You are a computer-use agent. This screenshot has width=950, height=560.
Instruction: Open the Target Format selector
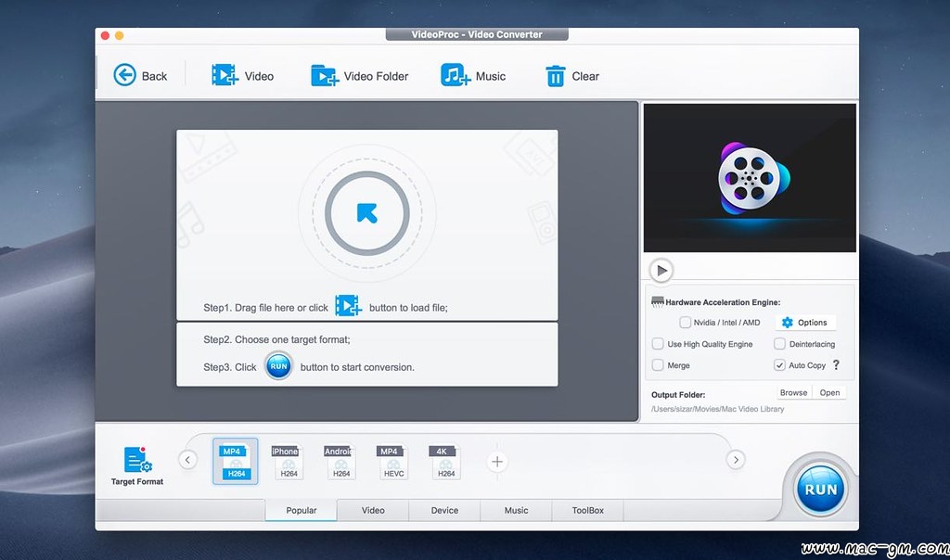coord(137,465)
